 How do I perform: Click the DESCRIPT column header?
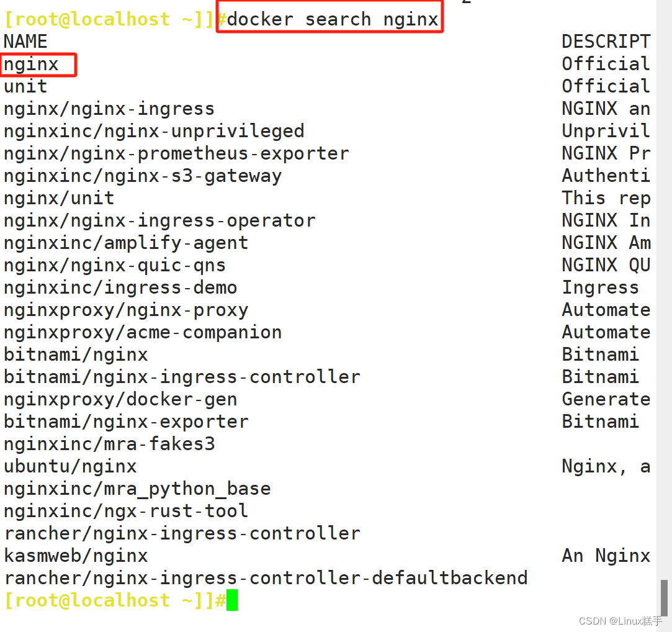click(x=606, y=42)
